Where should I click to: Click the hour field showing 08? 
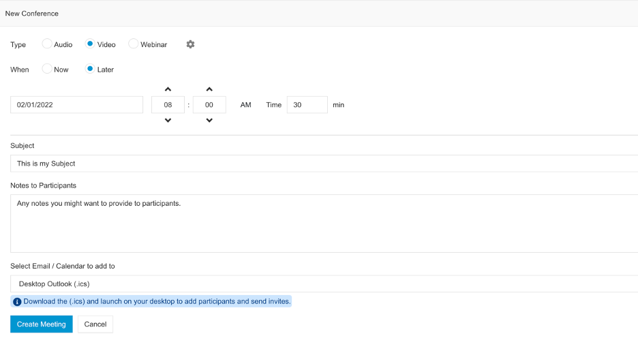point(168,105)
